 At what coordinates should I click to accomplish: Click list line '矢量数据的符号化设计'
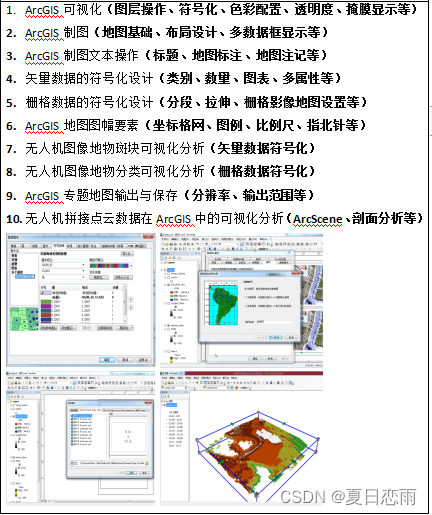point(89,79)
